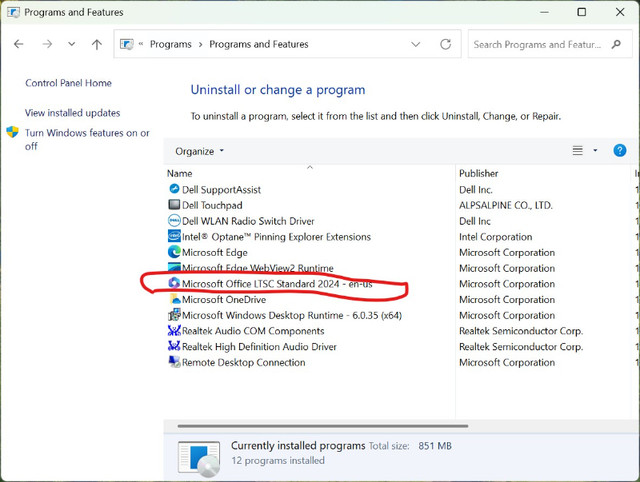640x482 pixels.
Task: Click the Forward navigation arrow
Action: [47, 44]
